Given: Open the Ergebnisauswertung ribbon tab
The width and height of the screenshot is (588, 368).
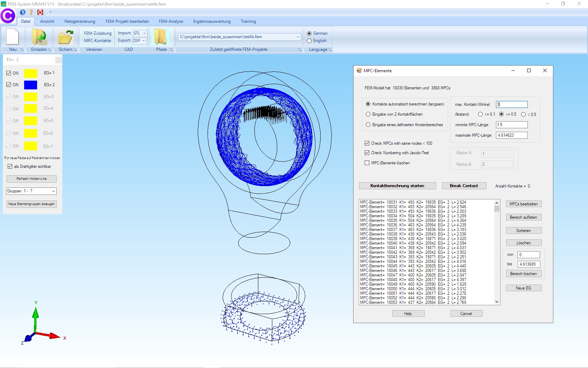Looking at the screenshot, I should [212, 21].
